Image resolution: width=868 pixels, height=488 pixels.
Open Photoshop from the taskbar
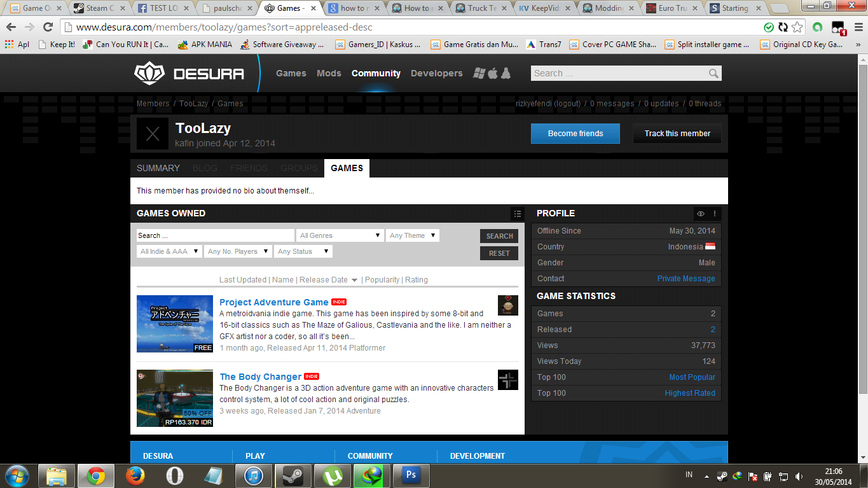click(411, 475)
